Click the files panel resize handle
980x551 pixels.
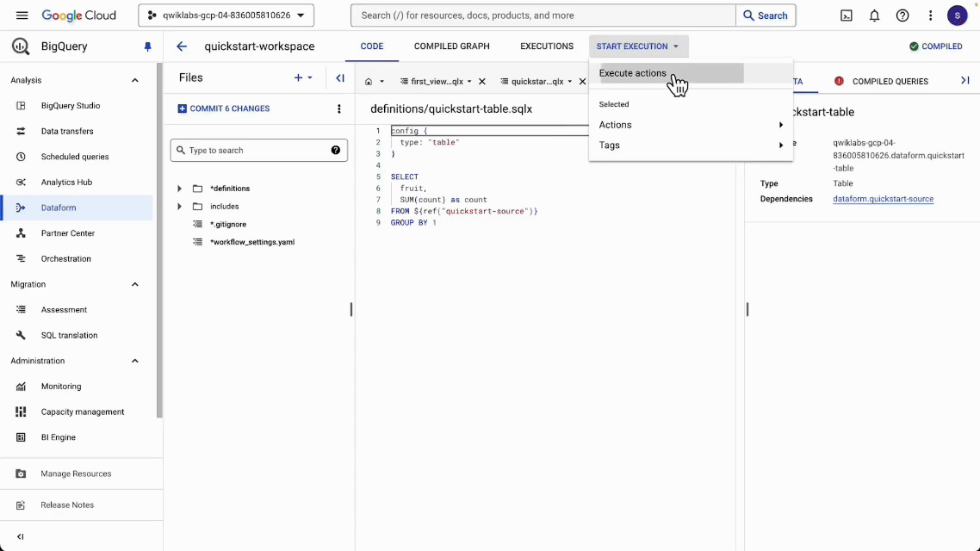(x=351, y=309)
